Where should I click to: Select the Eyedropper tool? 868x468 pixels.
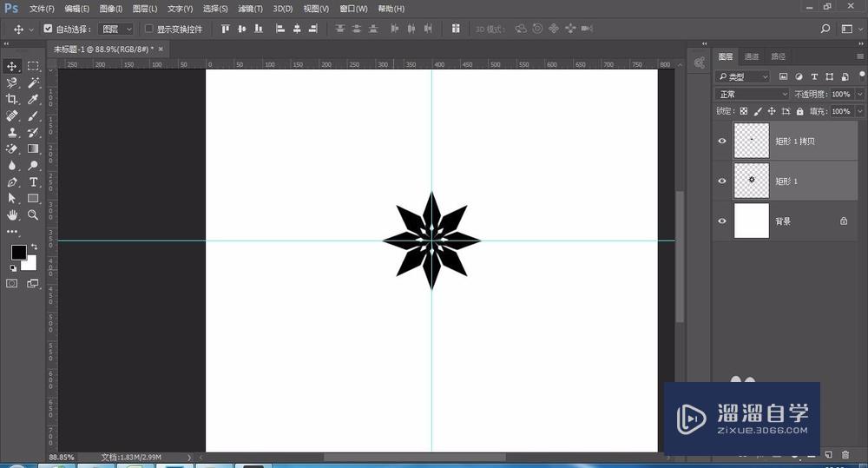coord(33,99)
